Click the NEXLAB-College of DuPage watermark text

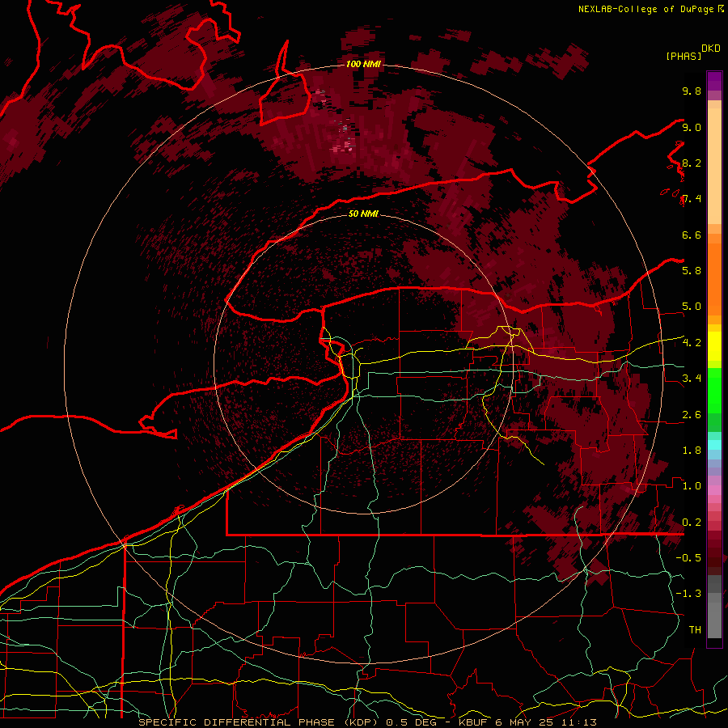click(645, 9)
